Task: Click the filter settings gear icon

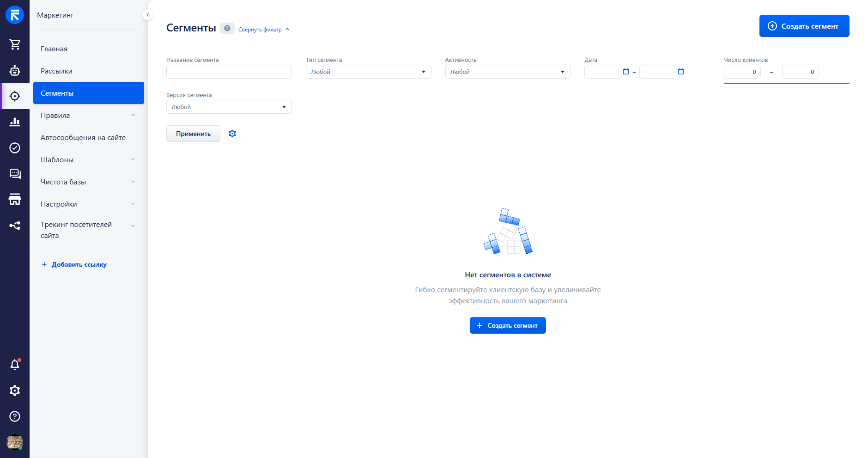Action: click(x=232, y=134)
